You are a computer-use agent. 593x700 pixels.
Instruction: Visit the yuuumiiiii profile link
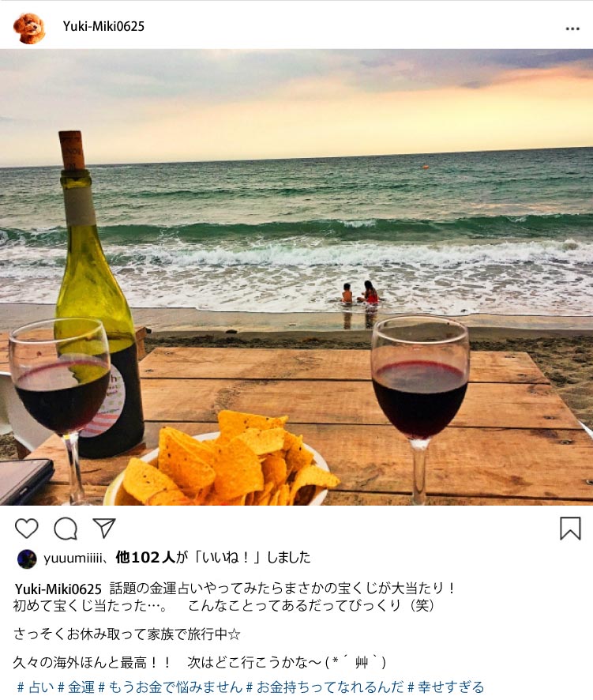tap(73, 558)
